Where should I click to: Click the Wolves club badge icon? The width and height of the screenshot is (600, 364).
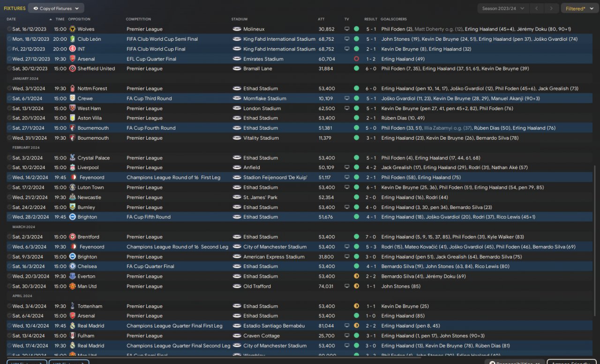(x=72, y=29)
